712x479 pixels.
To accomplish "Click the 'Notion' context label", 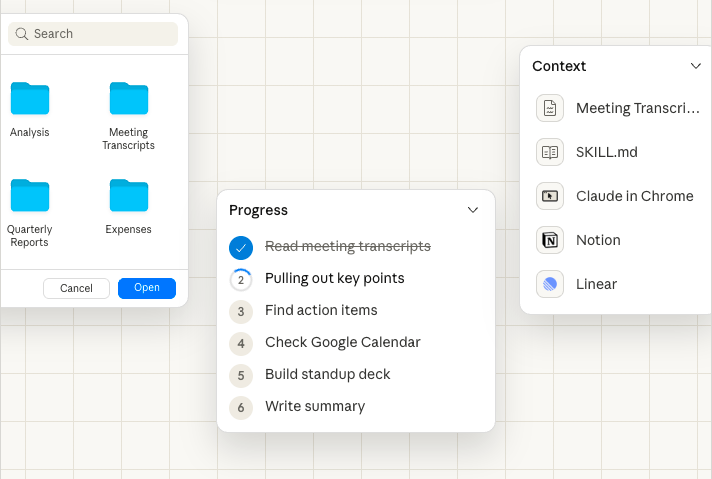I will (x=598, y=240).
